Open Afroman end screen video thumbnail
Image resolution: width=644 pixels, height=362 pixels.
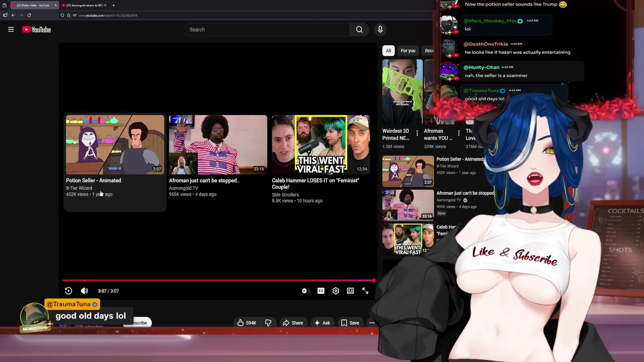[218, 145]
